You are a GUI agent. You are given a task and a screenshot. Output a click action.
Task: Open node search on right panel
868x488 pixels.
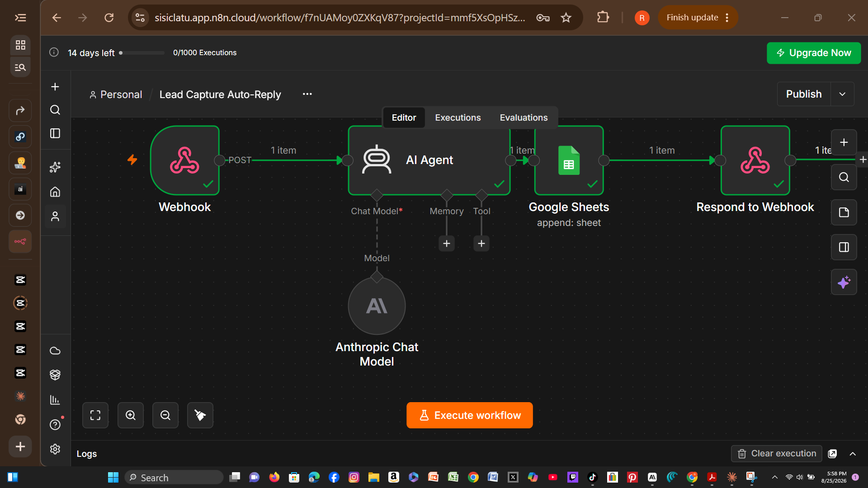point(844,177)
